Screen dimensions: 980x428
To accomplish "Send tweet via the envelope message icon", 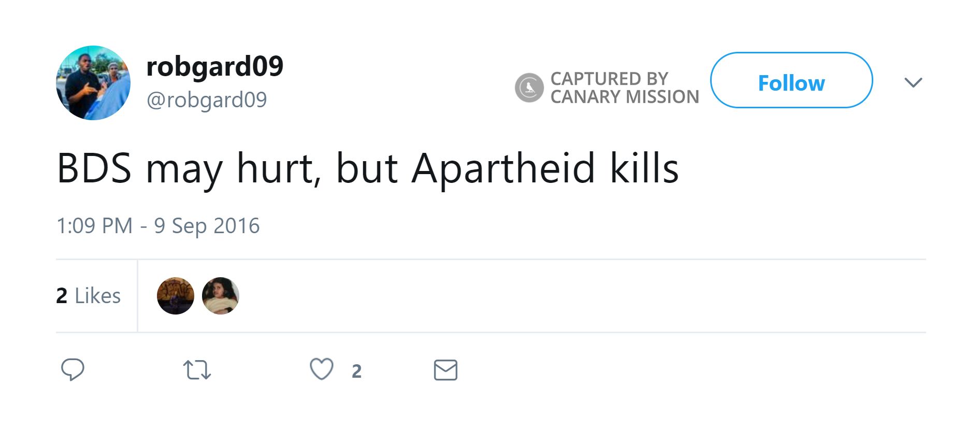I will coord(445,370).
